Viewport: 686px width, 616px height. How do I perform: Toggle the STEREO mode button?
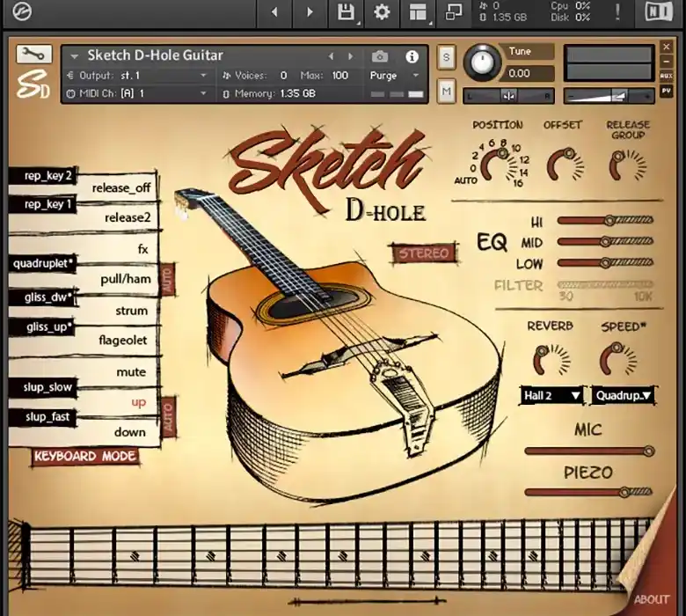[x=423, y=253]
